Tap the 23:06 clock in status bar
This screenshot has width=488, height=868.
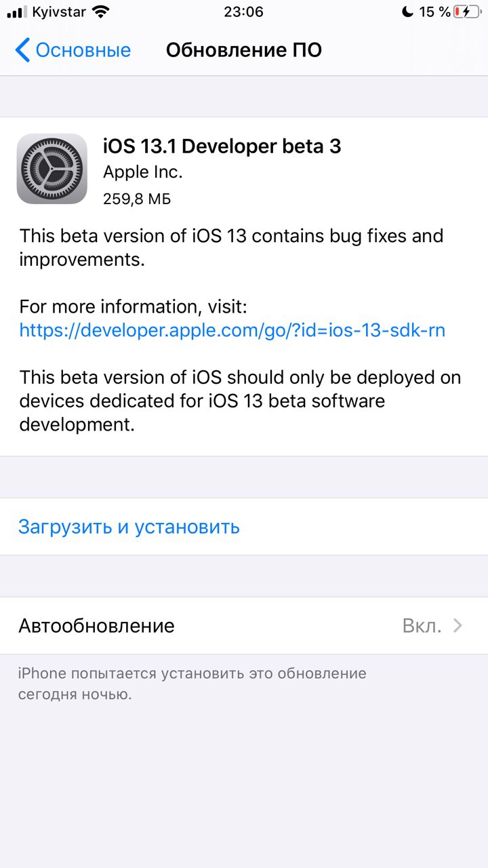(244, 12)
